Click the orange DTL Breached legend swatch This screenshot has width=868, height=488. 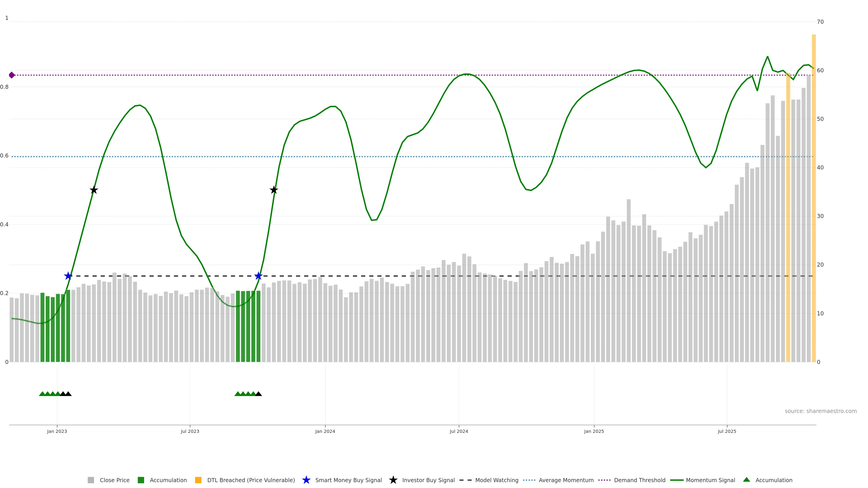[198, 480]
